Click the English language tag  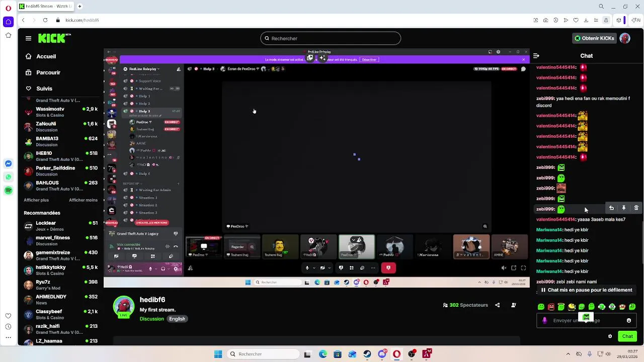click(x=177, y=319)
